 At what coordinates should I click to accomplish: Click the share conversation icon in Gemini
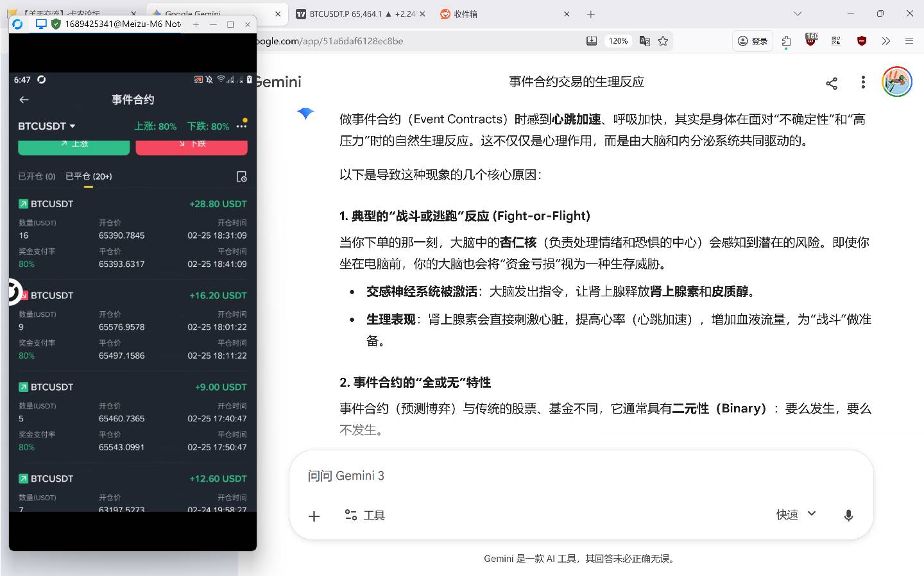[x=832, y=83]
